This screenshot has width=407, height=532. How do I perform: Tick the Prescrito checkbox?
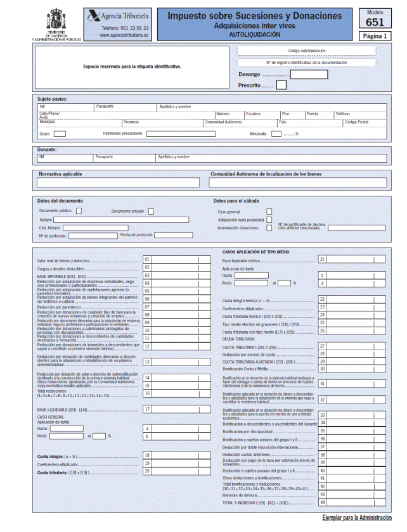(281, 85)
